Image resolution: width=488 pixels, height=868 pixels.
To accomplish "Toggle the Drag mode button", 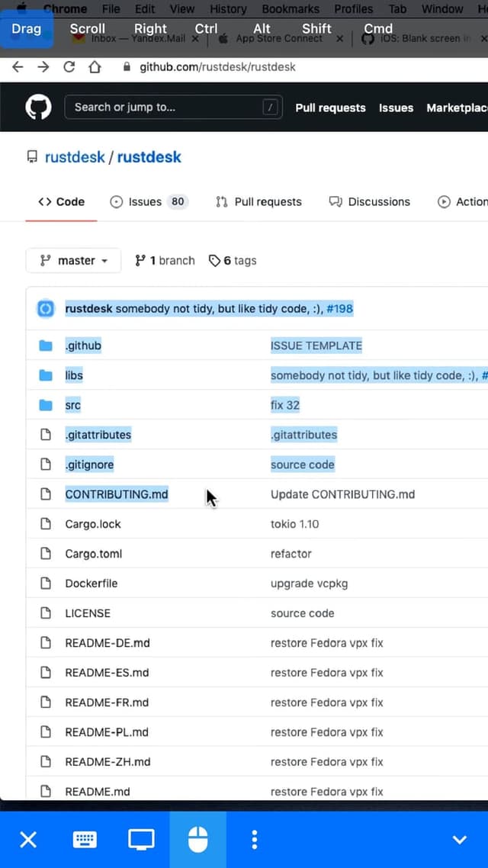I will point(27,29).
